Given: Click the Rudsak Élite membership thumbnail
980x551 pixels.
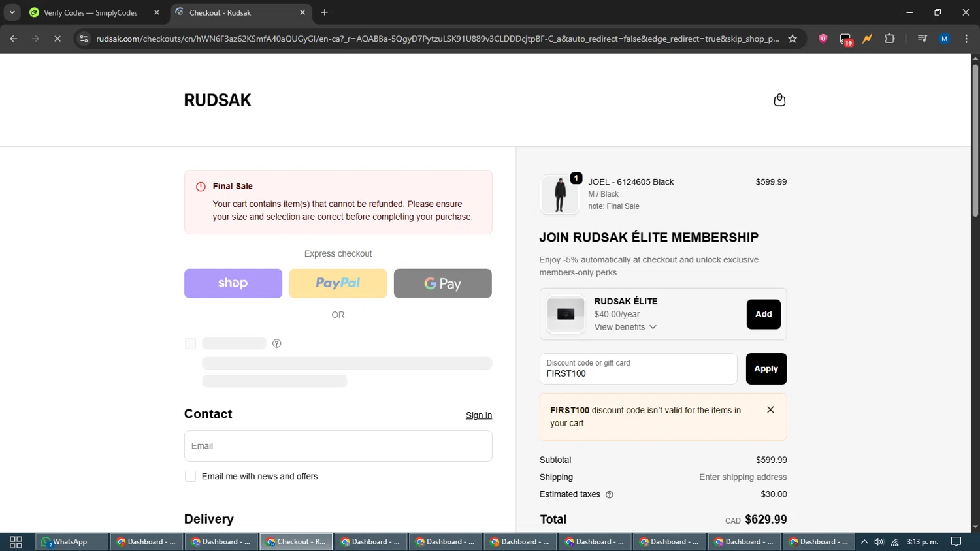Looking at the screenshot, I should coord(566,314).
